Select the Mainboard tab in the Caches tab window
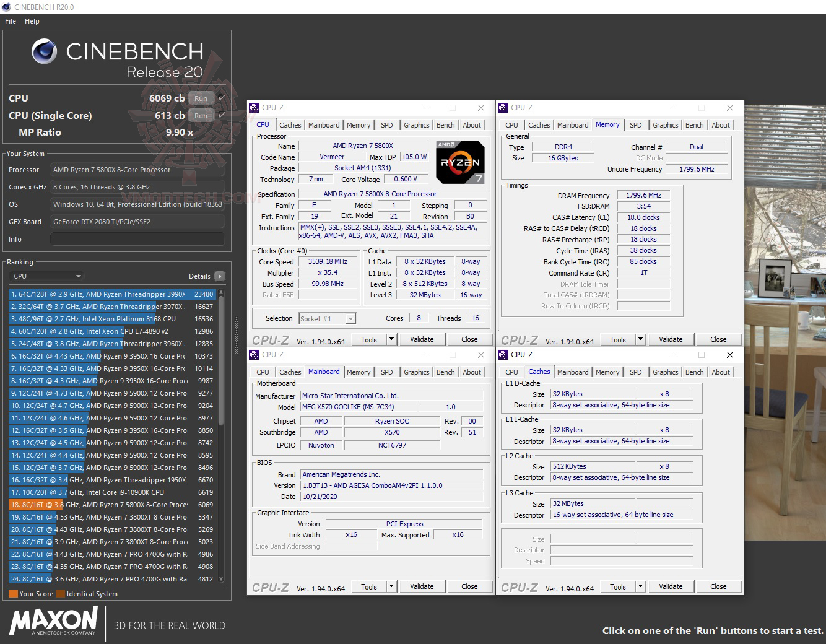826x644 pixels. click(x=573, y=372)
